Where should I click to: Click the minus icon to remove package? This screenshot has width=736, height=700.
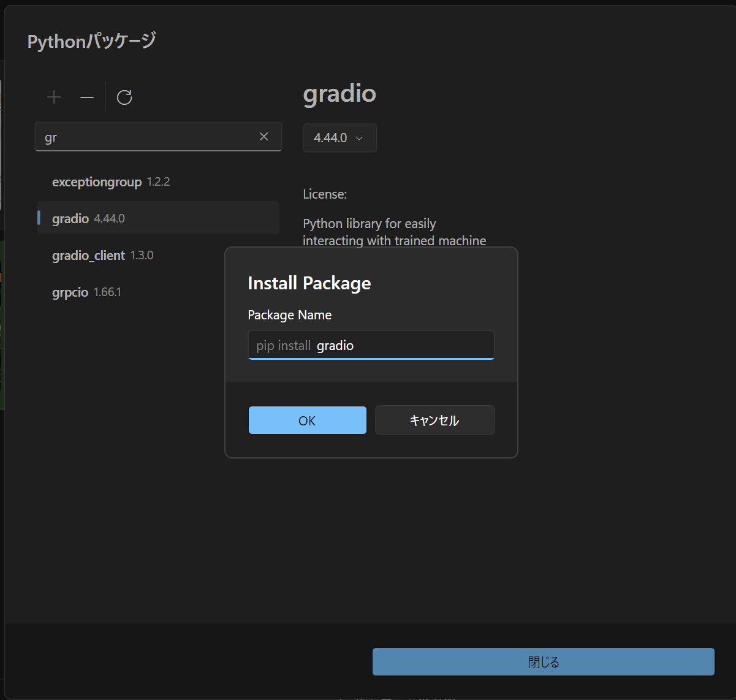(x=87, y=97)
